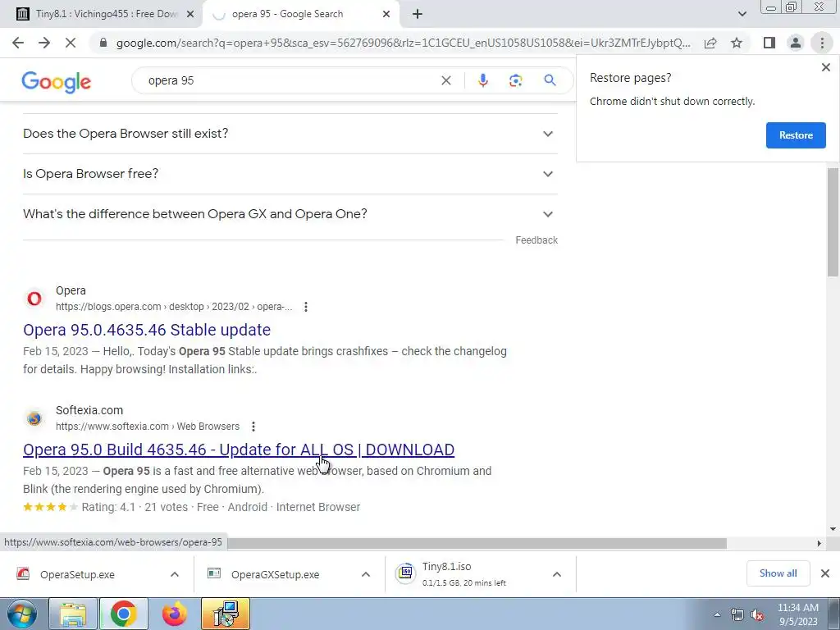The image size is (840, 630).
Task: Click the Tiny8.1.iso download item
Action: pyautogui.click(x=463, y=574)
